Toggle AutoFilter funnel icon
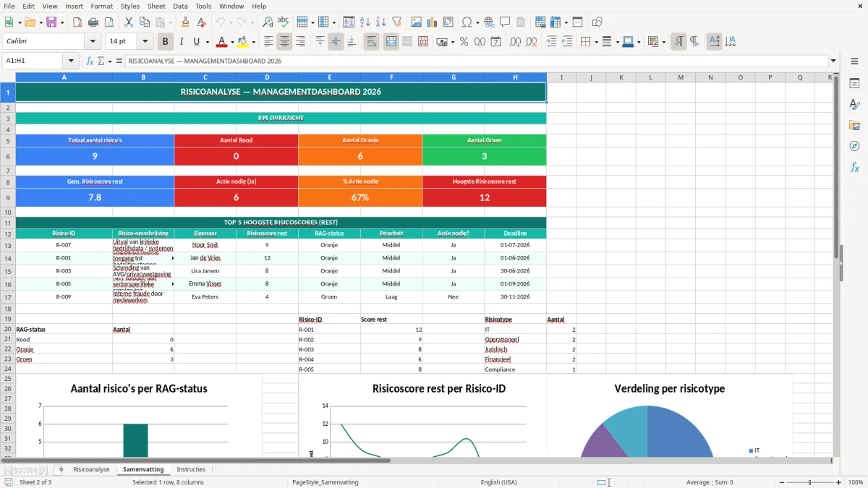Viewport: 868px width, 488px height. (x=397, y=22)
